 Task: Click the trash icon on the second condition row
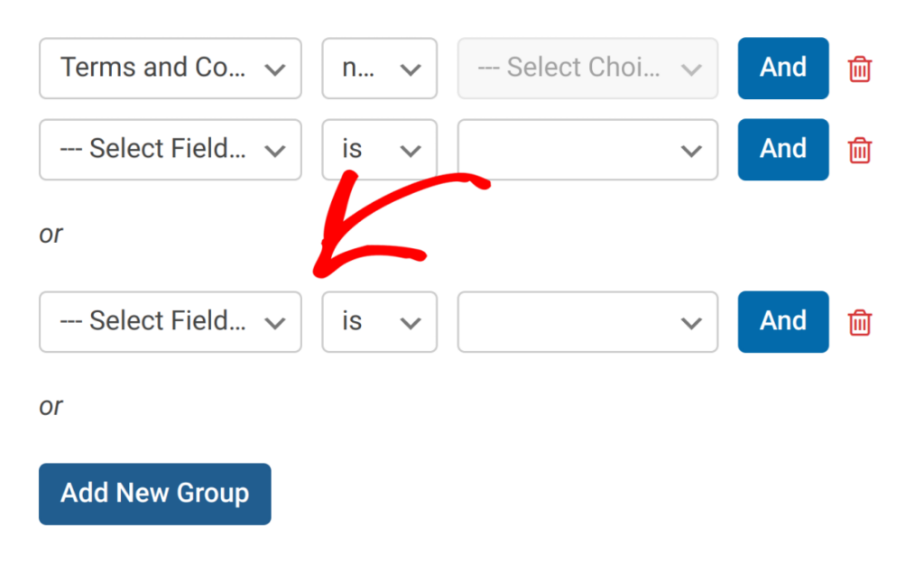tap(858, 150)
